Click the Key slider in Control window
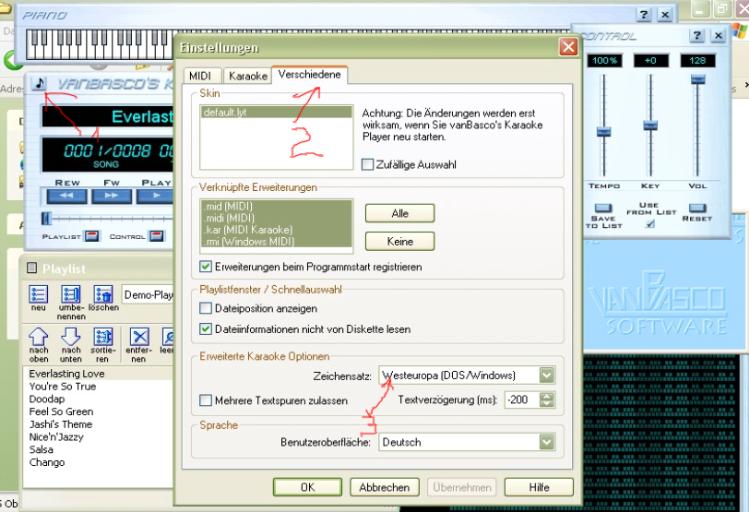 click(x=650, y=127)
